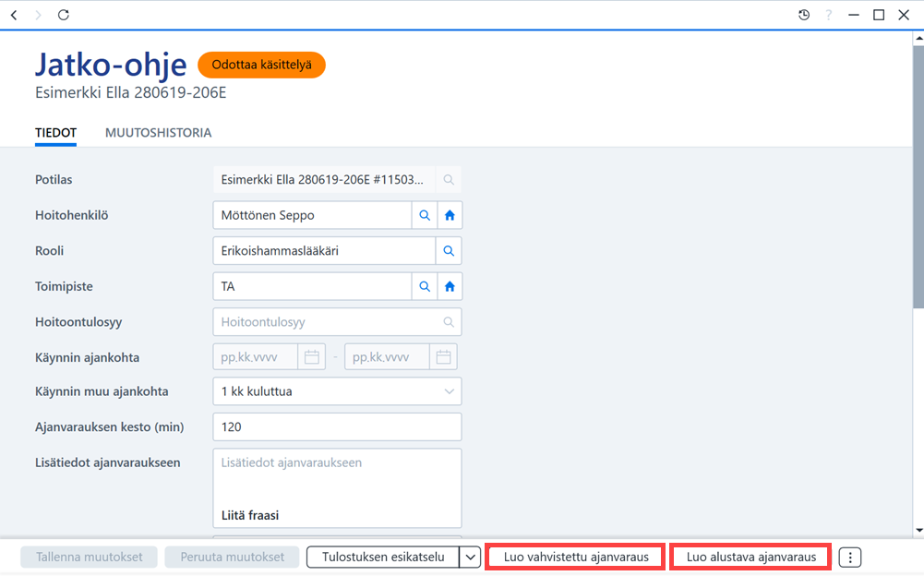The width and height of the screenshot is (924, 576).
Task: Click the search icon in Hoitohenkilö field
Action: [425, 215]
